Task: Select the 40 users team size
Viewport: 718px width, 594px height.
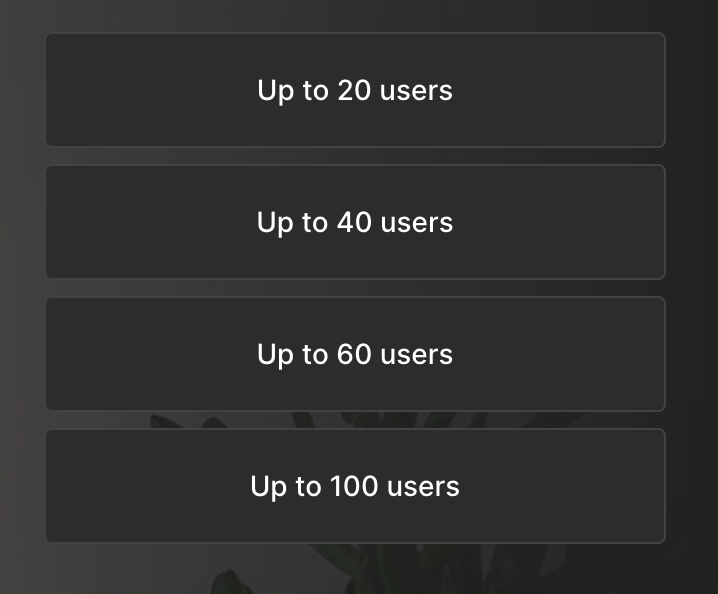Action: 355,222
